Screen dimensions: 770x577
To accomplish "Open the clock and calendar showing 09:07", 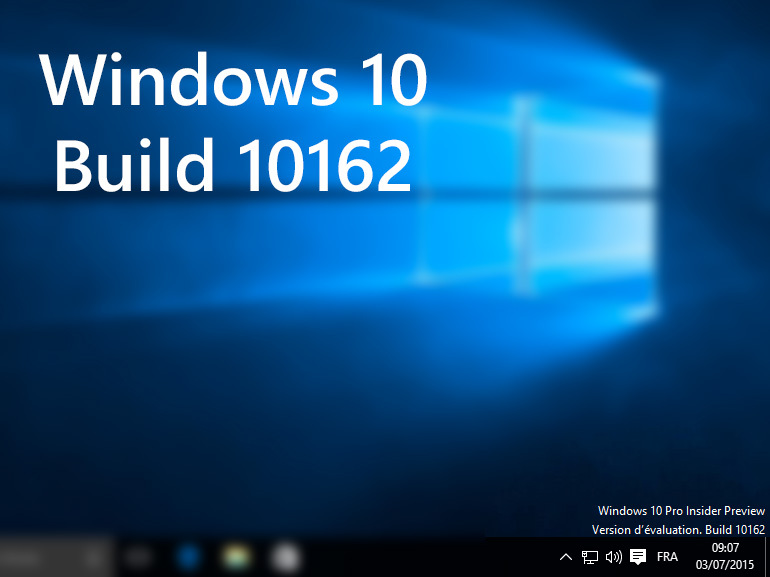I will (725, 557).
